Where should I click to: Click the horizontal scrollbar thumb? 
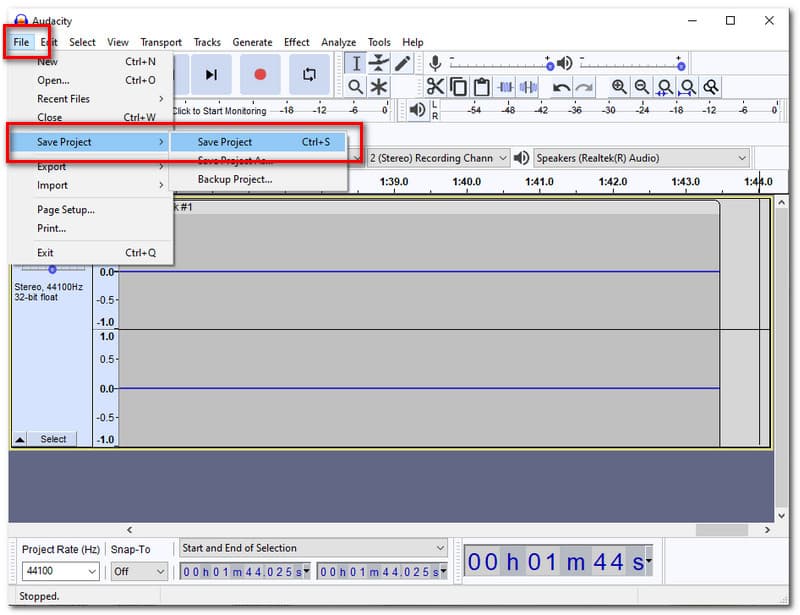click(x=721, y=530)
